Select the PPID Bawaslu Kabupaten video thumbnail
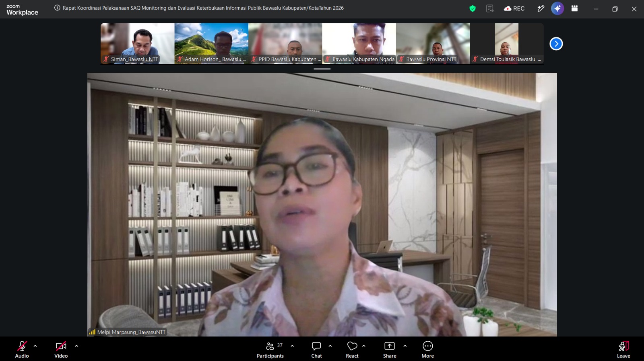This screenshot has height=361, width=644. (x=285, y=43)
